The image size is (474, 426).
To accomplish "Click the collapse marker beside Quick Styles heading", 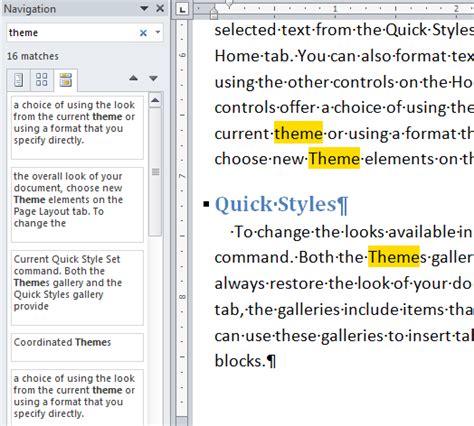I will [x=206, y=203].
